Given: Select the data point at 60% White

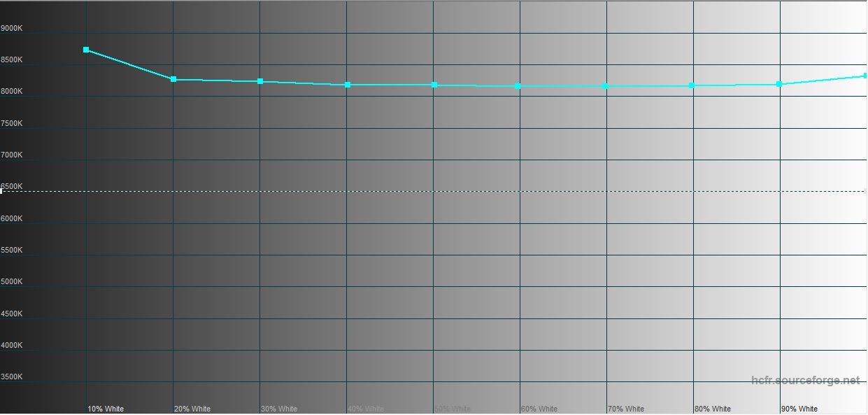Looking at the screenshot, I should coord(518,86).
